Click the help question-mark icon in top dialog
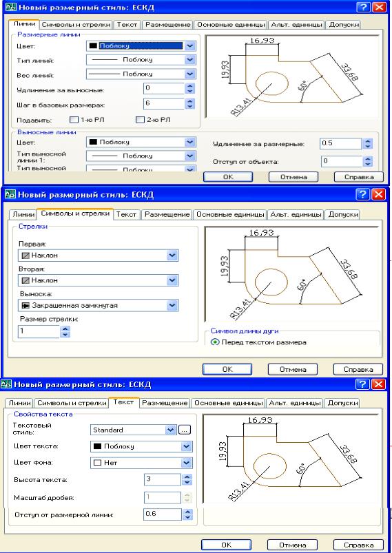Image resolution: width=392 pixels, height=553 pixels. pyautogui.click(x=363, y=7)
